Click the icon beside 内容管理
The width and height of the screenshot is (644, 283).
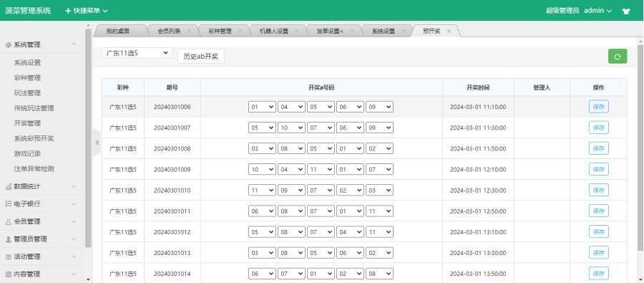click(x=9, y=274)
